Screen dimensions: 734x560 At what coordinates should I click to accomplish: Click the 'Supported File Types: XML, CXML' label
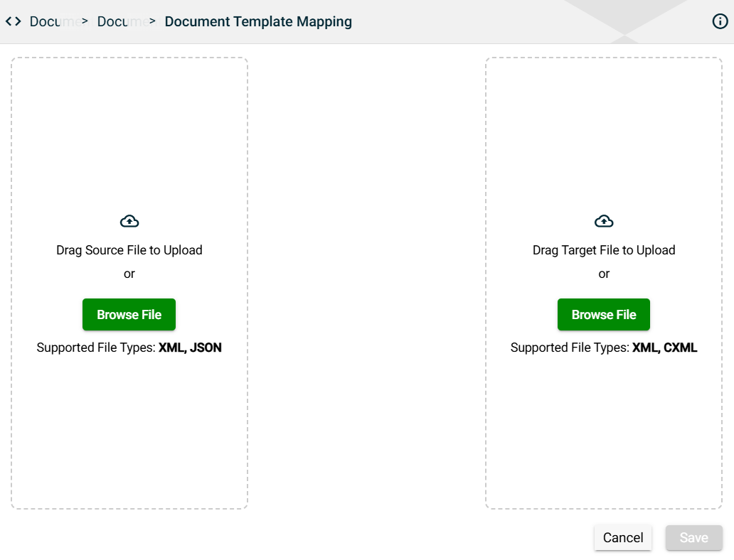coord(604,348)
